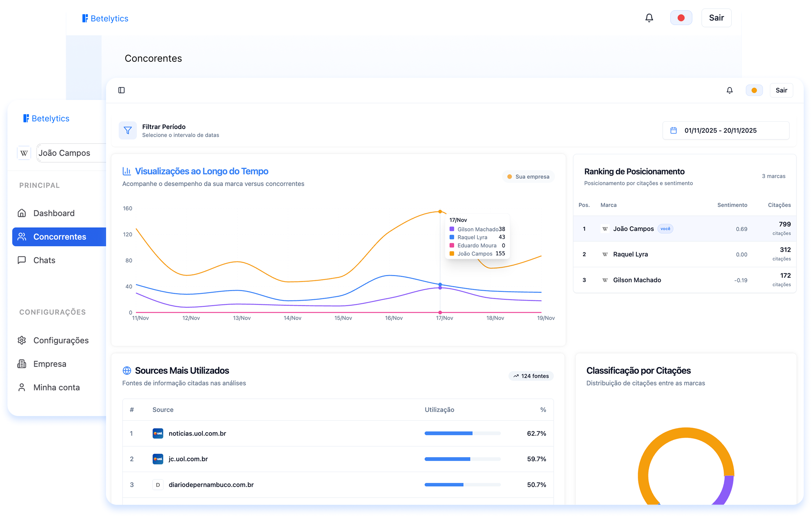Click the utilization bar for jc.uol.com.br
The image size is (812, 517).
[x=462, y=459]
